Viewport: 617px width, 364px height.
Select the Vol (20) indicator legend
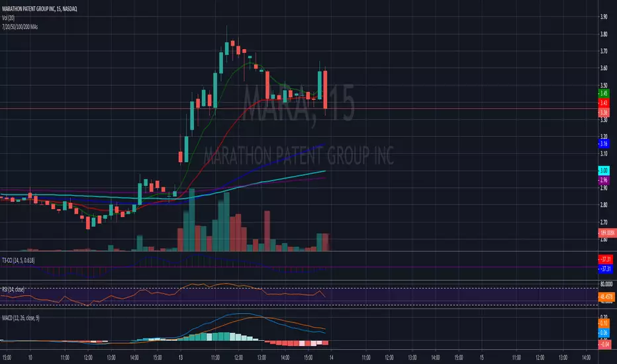point(8,18)
